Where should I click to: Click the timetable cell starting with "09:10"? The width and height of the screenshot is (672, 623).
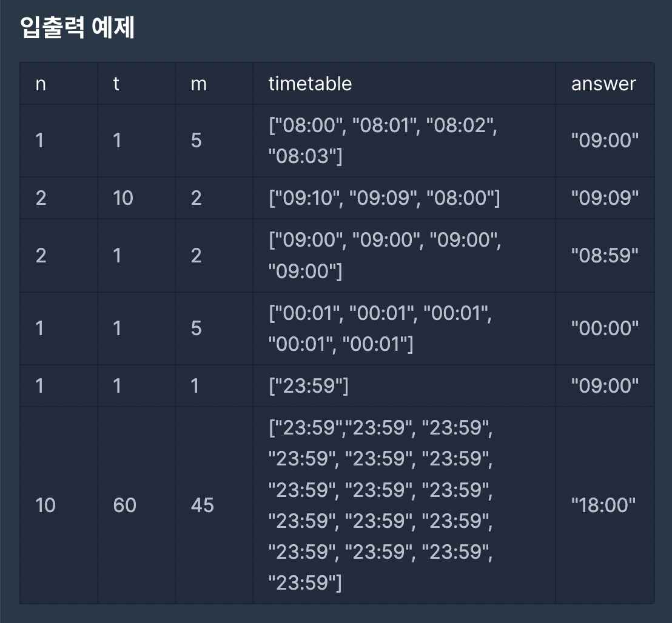click(404, 198)
